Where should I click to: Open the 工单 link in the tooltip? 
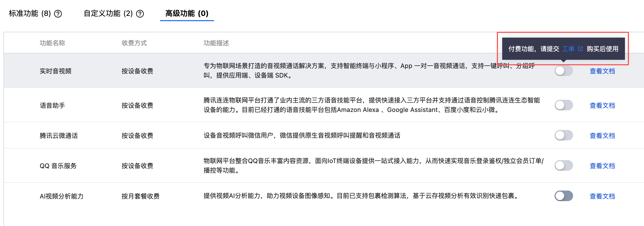(568, 49)
